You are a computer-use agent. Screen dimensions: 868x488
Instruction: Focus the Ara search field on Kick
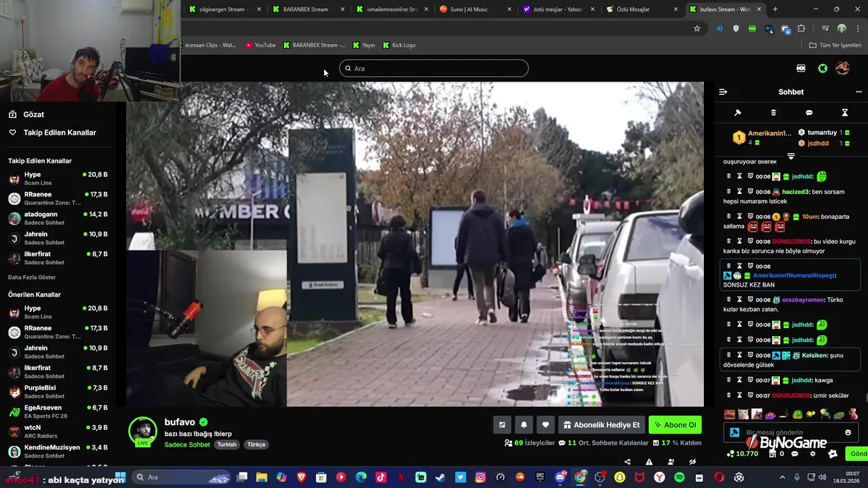coord(434,68)
